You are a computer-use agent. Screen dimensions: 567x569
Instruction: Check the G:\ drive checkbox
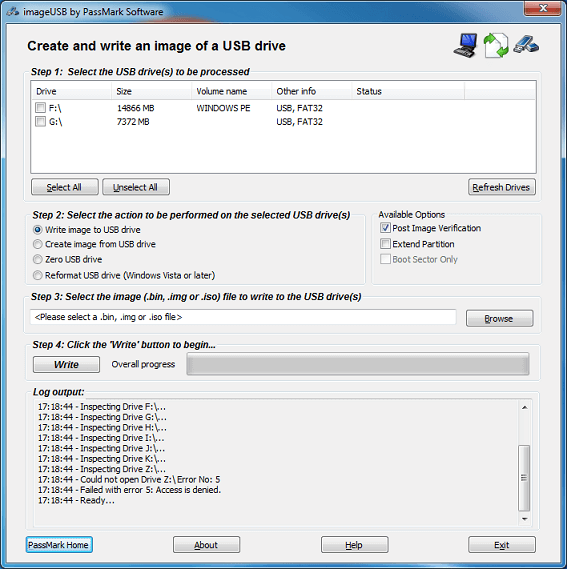tap(40, 121)
